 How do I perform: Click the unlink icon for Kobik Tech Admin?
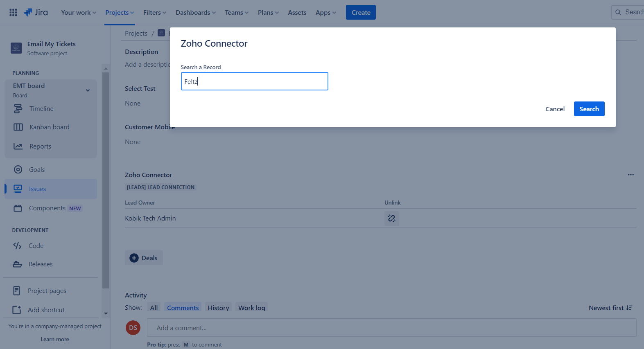coord(392,218)
